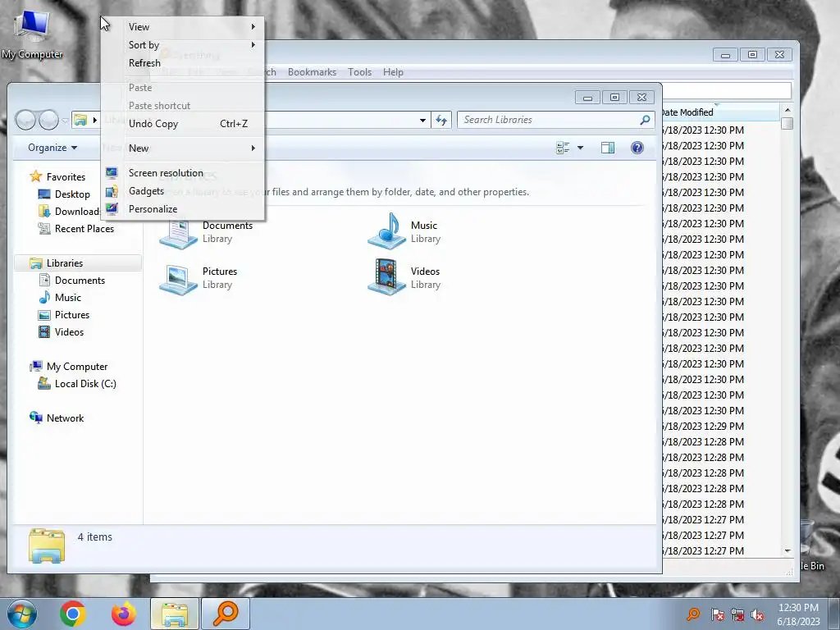Screen dimensions: 840x630
Task: Expand the New submenu arrow
Action: click(253, 148)
